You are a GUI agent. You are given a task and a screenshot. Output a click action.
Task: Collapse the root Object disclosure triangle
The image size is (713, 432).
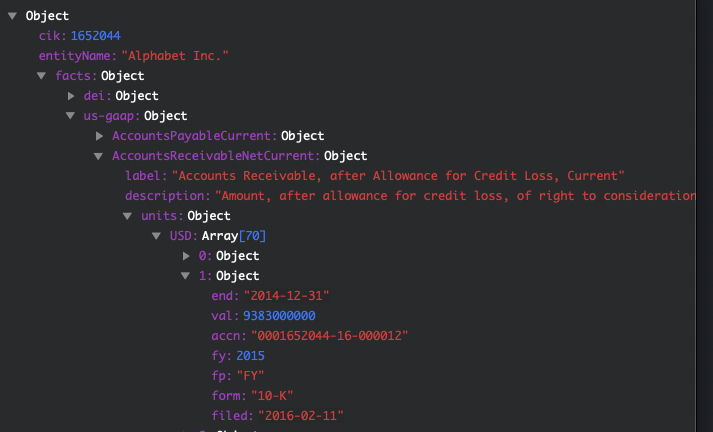(x=12, y=16)
